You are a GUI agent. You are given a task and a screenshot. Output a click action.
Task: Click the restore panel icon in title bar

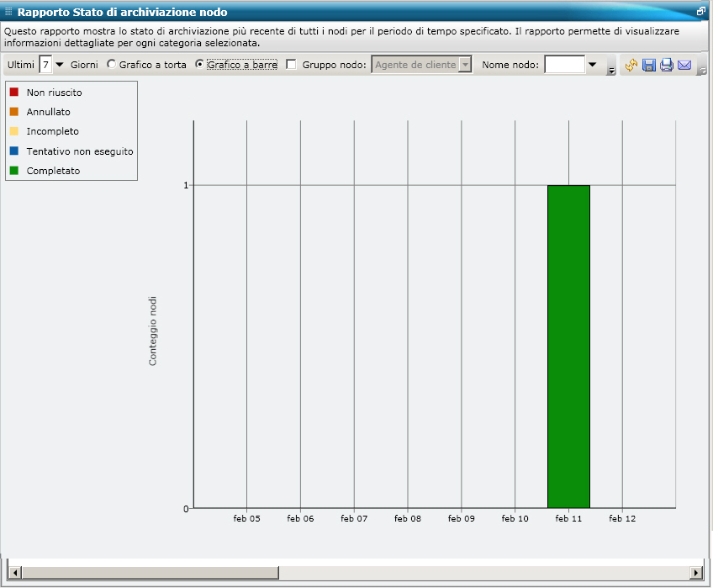[x=700, y=12]
